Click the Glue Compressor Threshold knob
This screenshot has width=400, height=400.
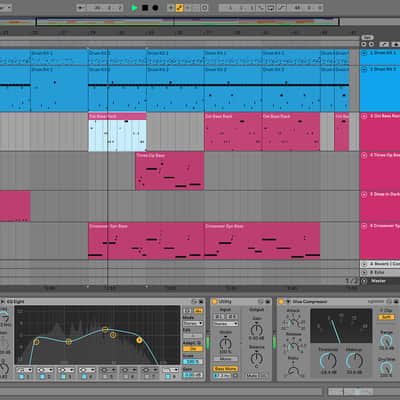(328, 360)
